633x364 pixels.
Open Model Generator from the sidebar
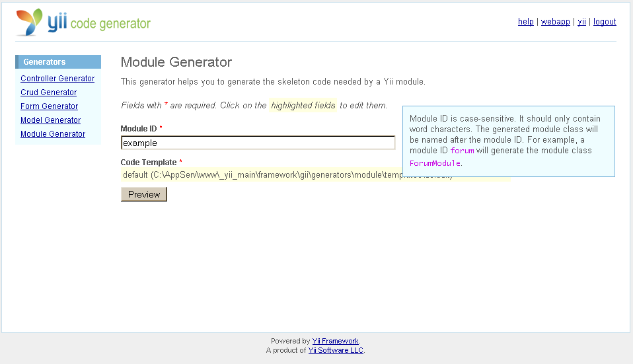(x=50, y=120)
